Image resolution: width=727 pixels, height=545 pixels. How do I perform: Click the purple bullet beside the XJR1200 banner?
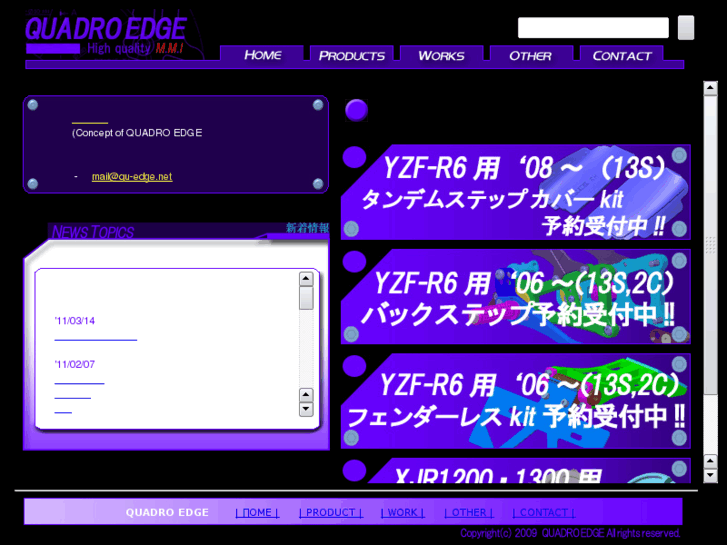point(354,470)
